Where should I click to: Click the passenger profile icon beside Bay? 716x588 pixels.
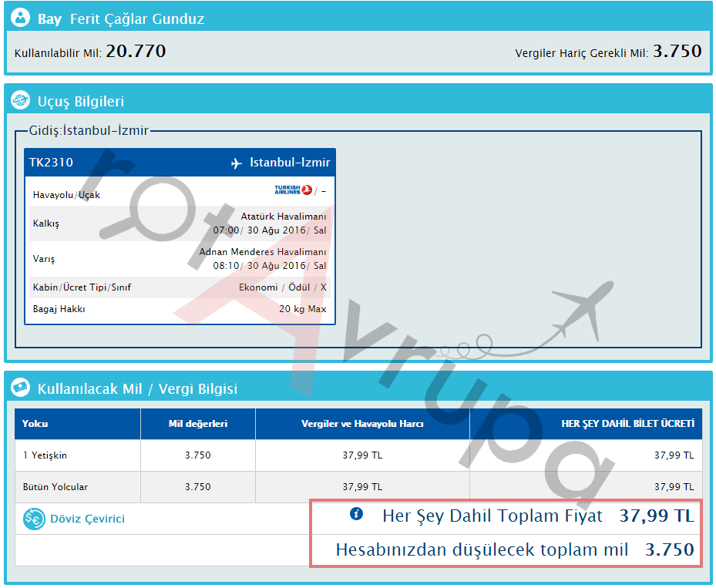click(21, 18)
